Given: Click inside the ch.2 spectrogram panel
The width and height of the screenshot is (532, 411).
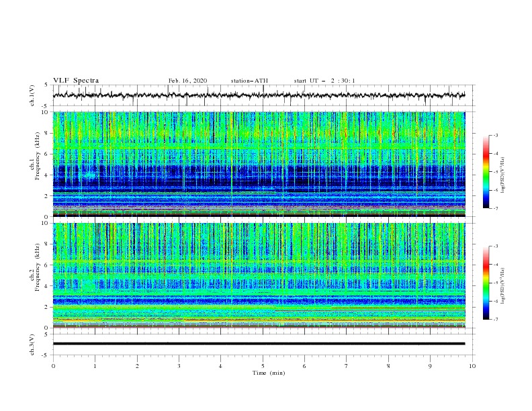Looking at the screenshot, I should pos(259,275).
